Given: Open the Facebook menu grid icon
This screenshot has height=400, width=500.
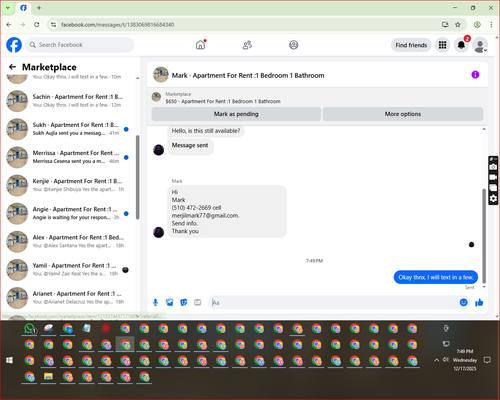Looking at the screenshot, I should pos(442,45).
